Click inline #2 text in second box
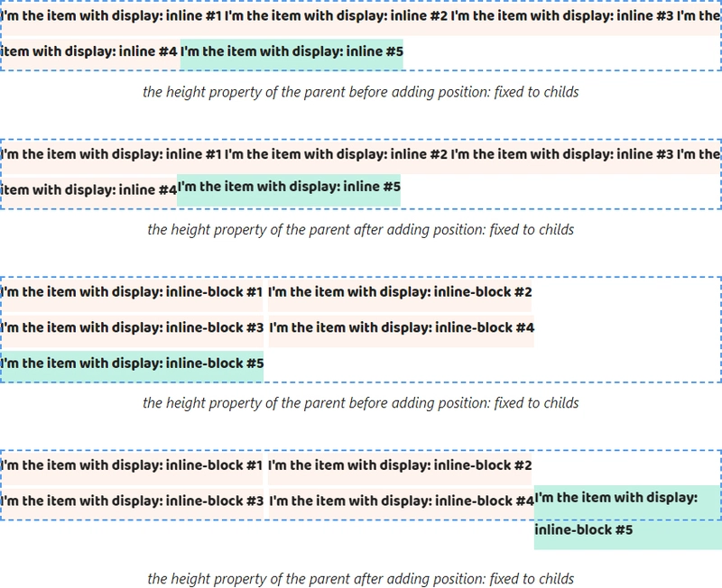The image size is (722, 588). click(x=336, y=154)
